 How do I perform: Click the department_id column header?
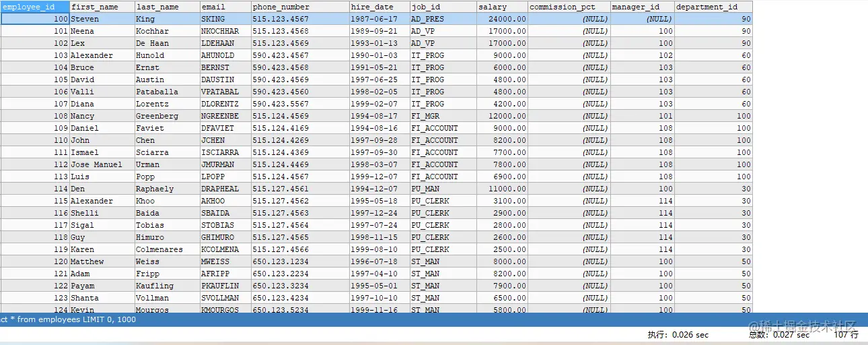tap(713, 7)
